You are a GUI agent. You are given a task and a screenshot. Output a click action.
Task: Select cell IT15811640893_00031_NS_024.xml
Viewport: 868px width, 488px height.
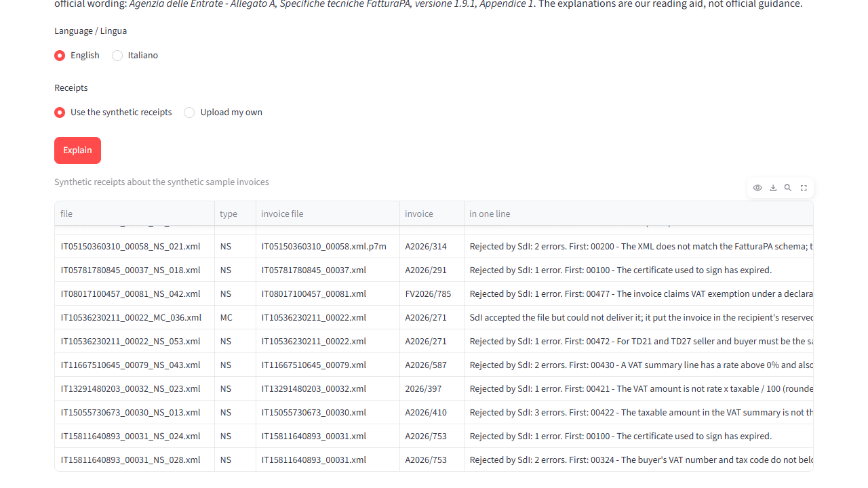point(134,436)
